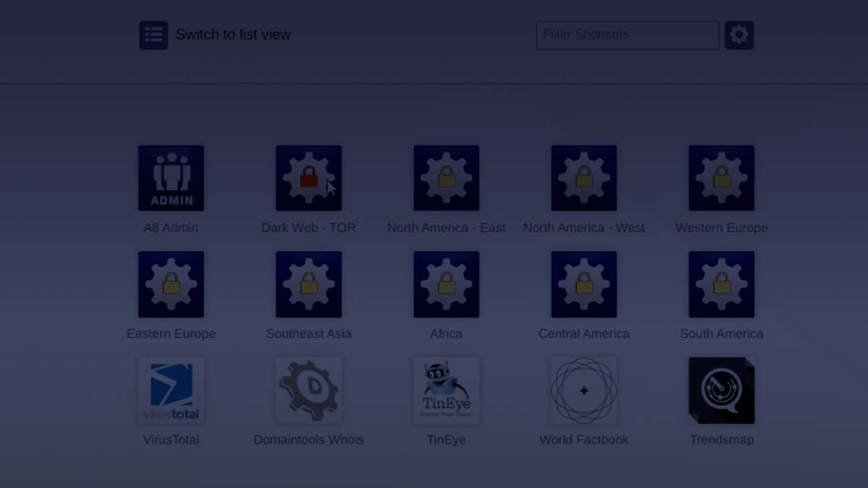Launch the Southeast Asia shortcut icon
Screen dimensions: 868x488
tap(309, 284)
